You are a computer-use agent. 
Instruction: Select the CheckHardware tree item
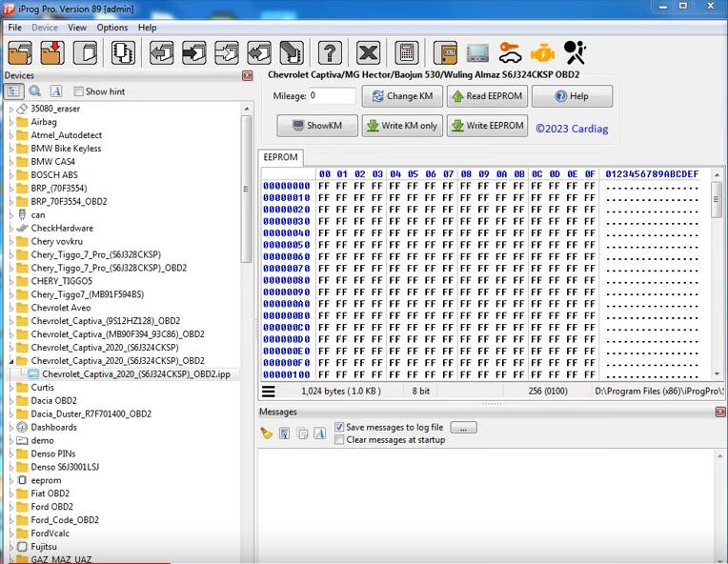[x=62, y=229]
